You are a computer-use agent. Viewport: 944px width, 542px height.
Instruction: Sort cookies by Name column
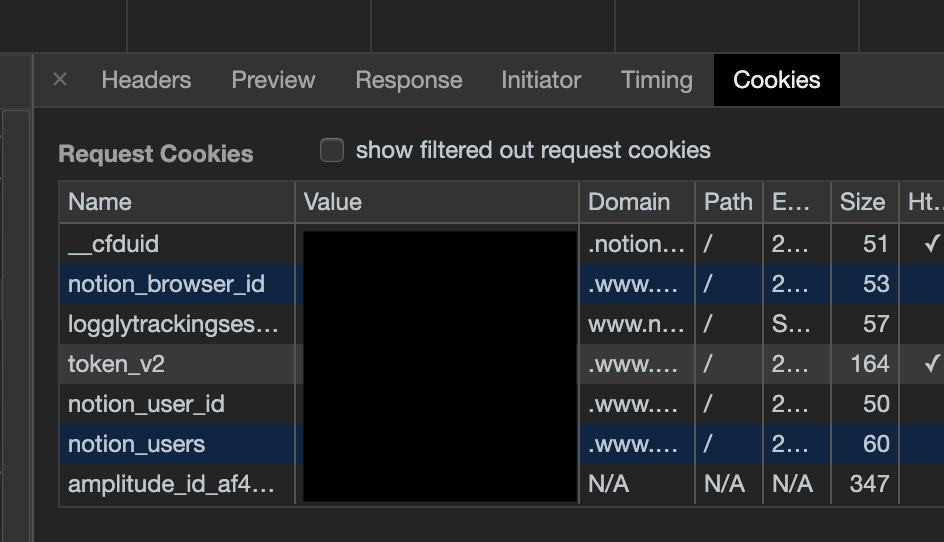pos(177,202)
